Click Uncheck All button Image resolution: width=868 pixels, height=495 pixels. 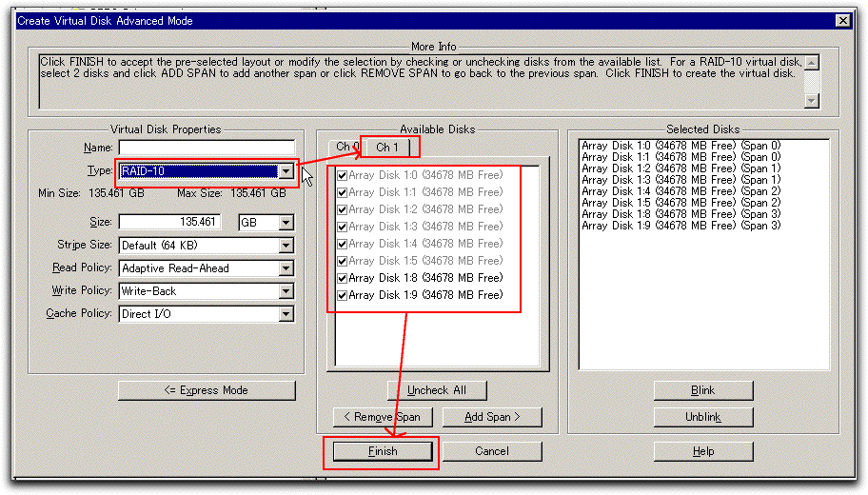pyautogui.click(x=439, y=390)
